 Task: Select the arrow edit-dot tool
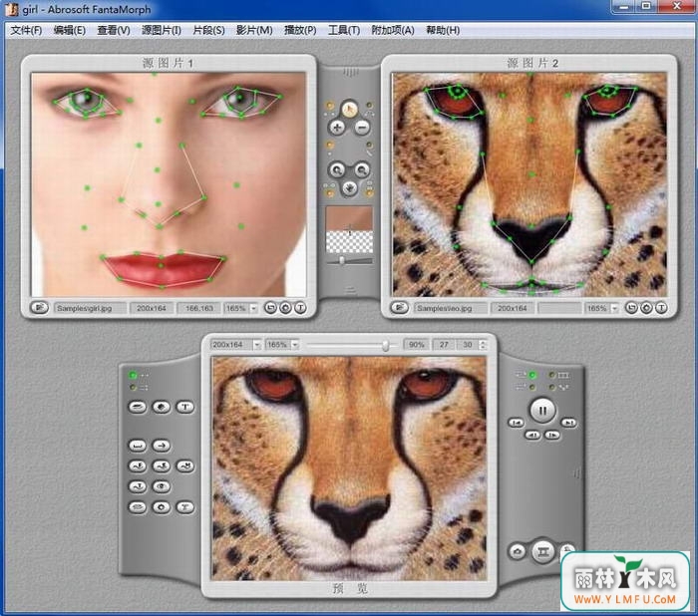(349, 109)
